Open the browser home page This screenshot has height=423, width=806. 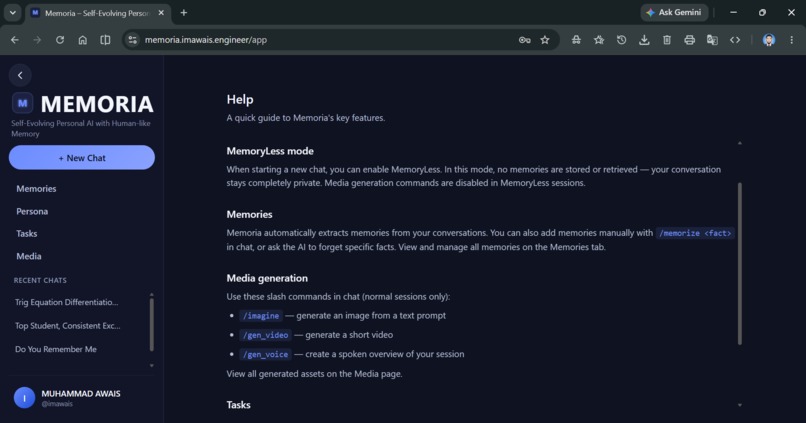coord(82,40)
